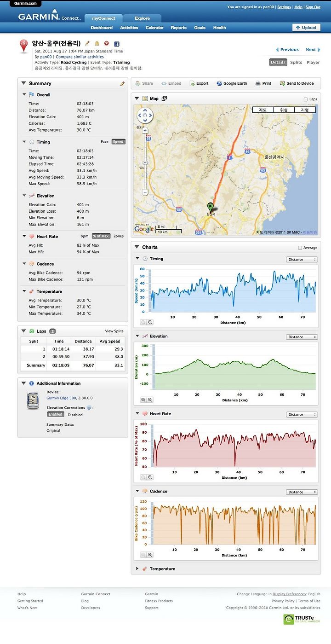The height and width of the screenshot is (644, 331).
Task: Edit the Summary with its pencil icon
Action: (122, 84)
